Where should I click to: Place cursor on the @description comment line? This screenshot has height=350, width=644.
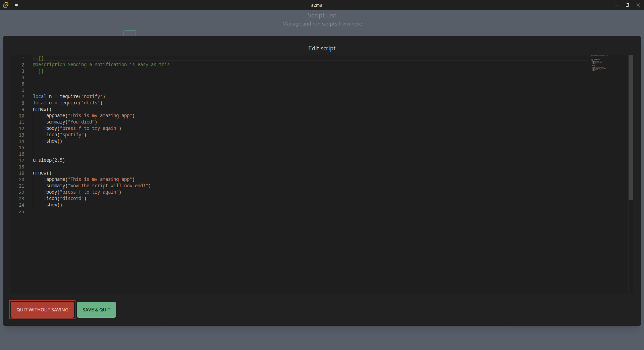tap(101, 64)
